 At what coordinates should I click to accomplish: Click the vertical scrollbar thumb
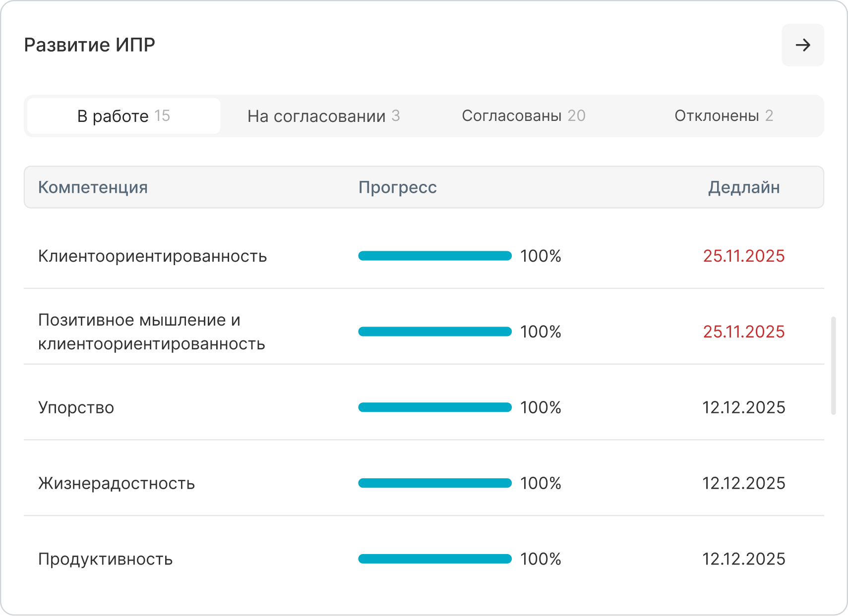(834, 365)
